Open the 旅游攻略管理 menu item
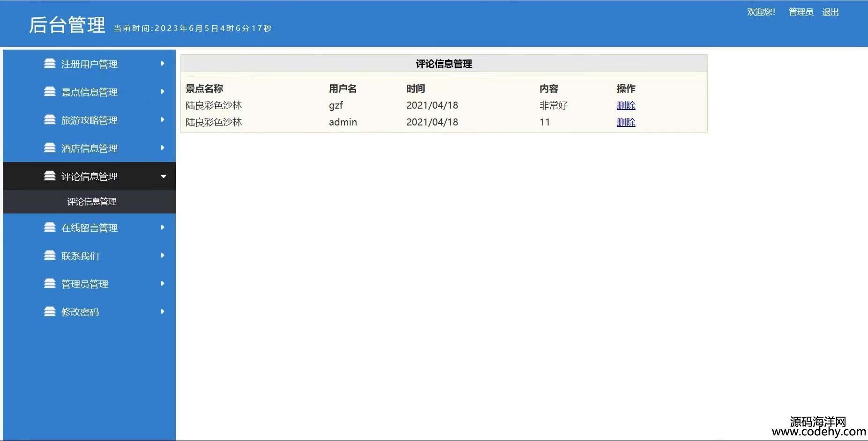The image size is (868, 441). tap(89, 120)
